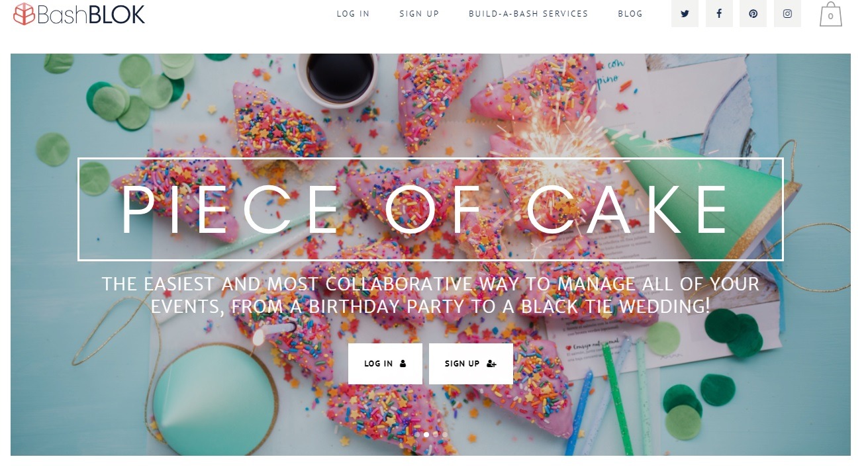Open Build-A-Bash Services menu item
The width and height of the screenshot is (868, 471).
pos(528,14)
